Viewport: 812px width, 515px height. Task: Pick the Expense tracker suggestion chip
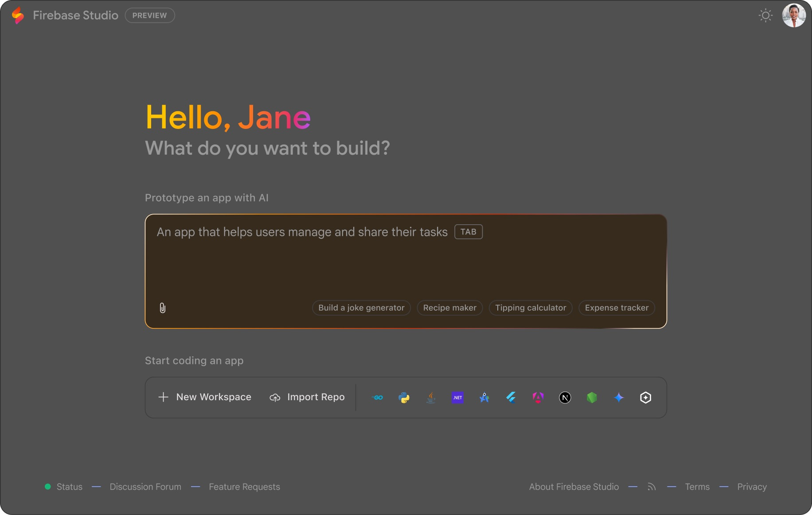click(617, 308)
